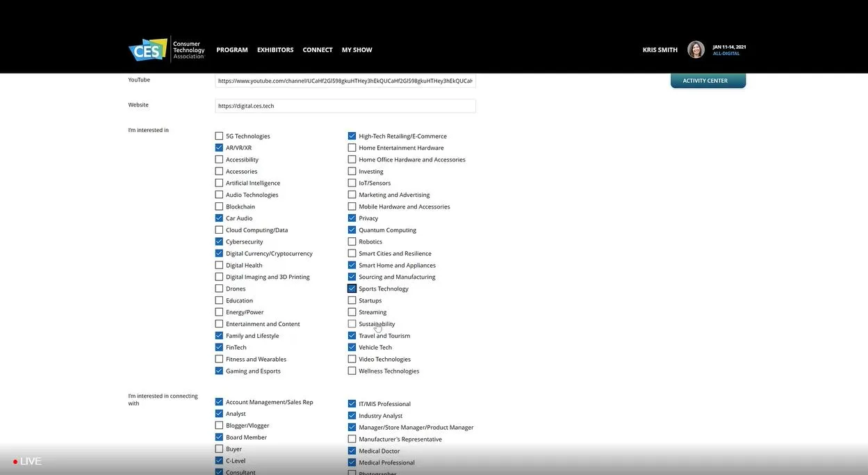
Task: Uncheck the Vehicle Tech checkbox
Action: click(x=352, y=347)
